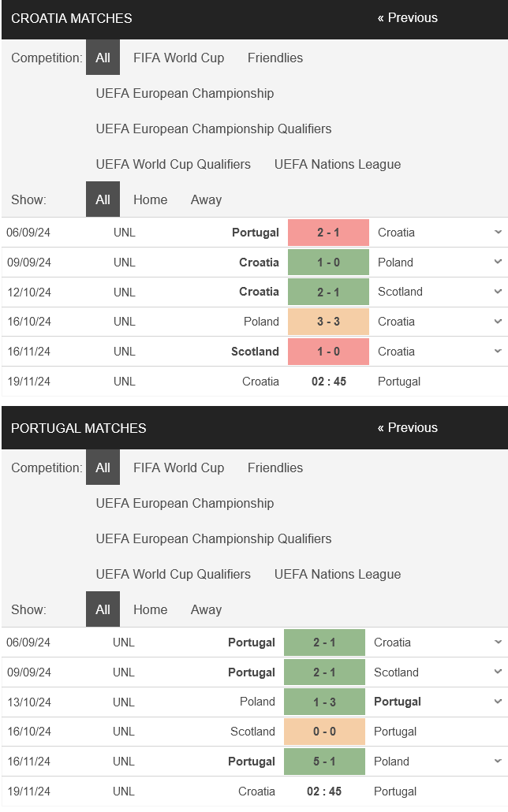Expand Poland 3-3 Croatia match chevron
The height and width of the screenshot is (812, 508).
498,322
